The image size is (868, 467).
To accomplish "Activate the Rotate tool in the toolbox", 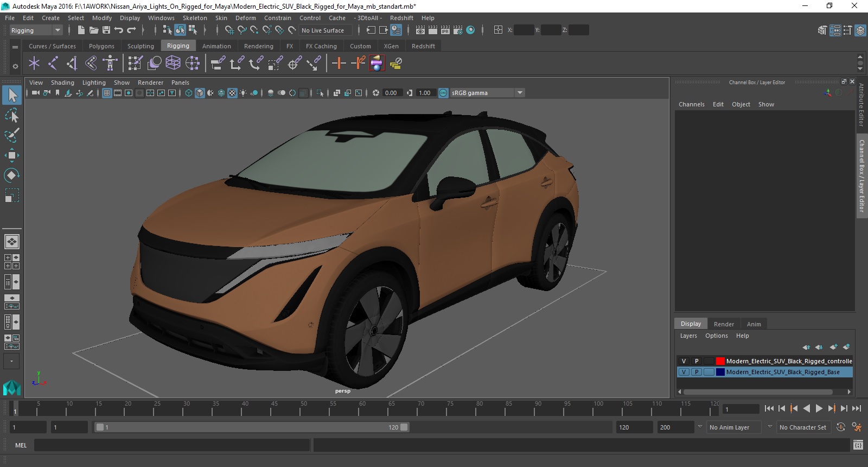I will point(12,175).
